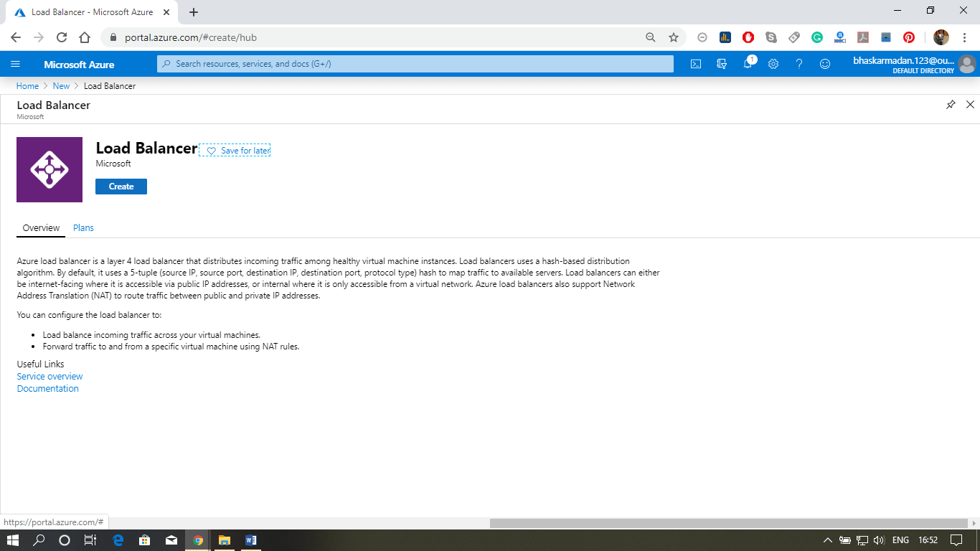Open Word from the taskbar
The image size is (980, 551).
(250, 540)
